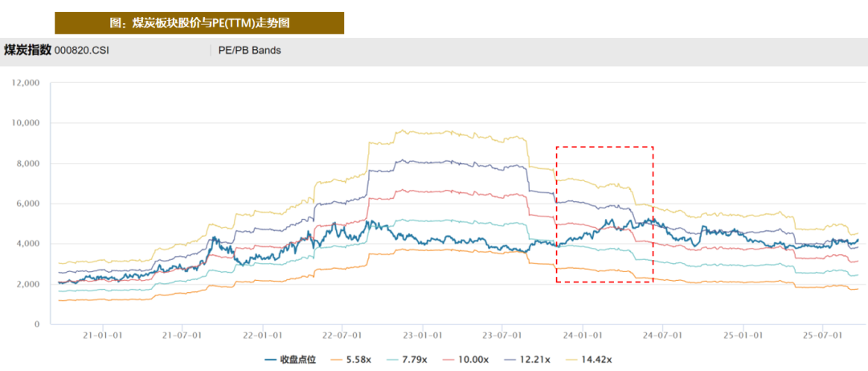Click the 23-01-01 date axis label
The height and width of the screenshot is (371, 868).
coord(424,334)
